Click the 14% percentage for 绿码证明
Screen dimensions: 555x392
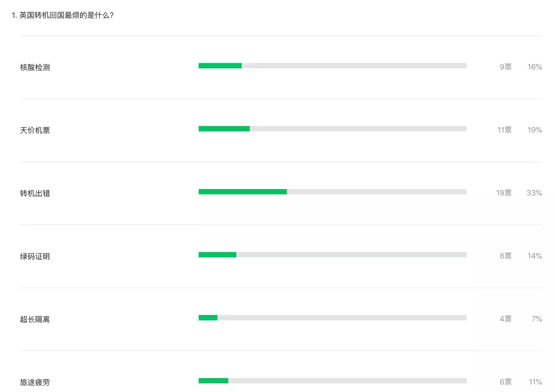tap(534, 256)
